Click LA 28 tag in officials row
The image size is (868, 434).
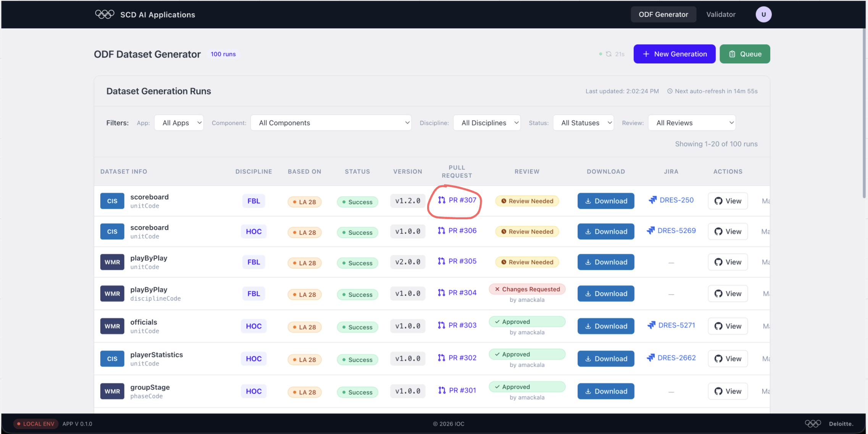click(305, 327)
